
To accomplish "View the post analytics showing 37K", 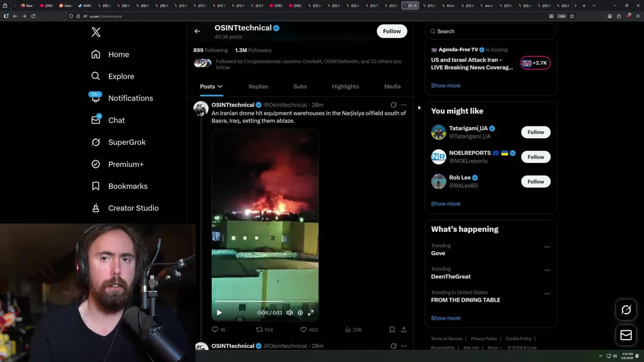I will pyautogui.click(x=353, y=330).
